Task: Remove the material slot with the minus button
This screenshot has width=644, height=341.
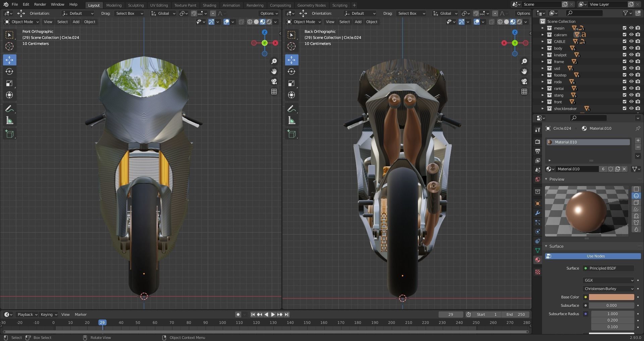Action: [x=638, y=148]
